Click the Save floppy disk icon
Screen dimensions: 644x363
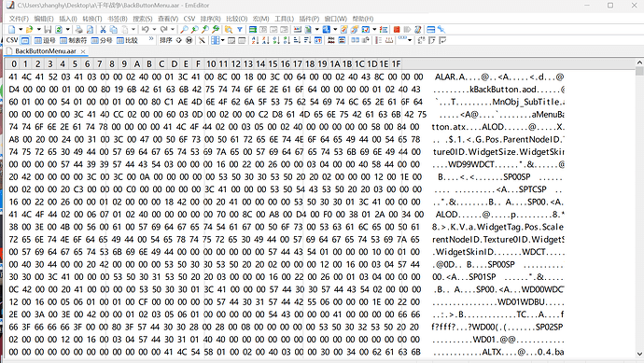tap(48, 30)
